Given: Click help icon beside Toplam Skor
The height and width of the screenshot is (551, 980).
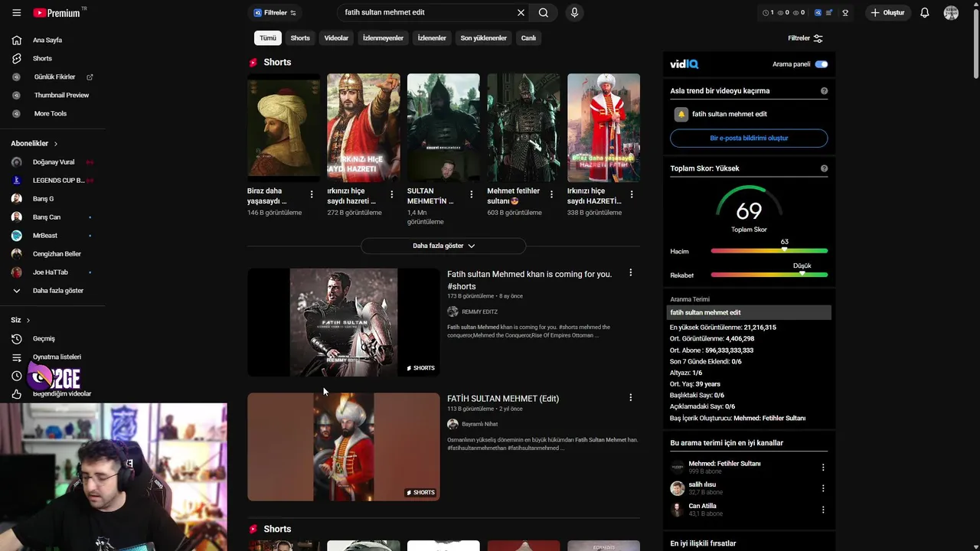Looking at the screenshot, I should tap(824, 168).
